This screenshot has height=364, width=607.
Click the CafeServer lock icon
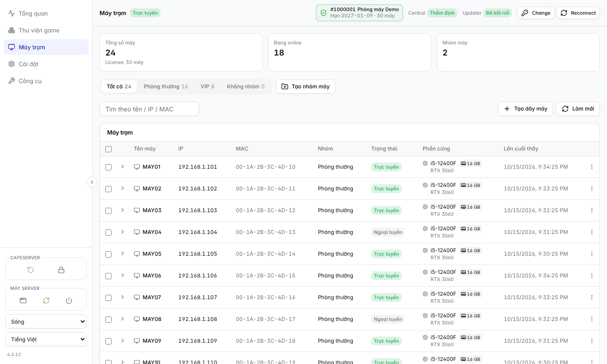61,270
